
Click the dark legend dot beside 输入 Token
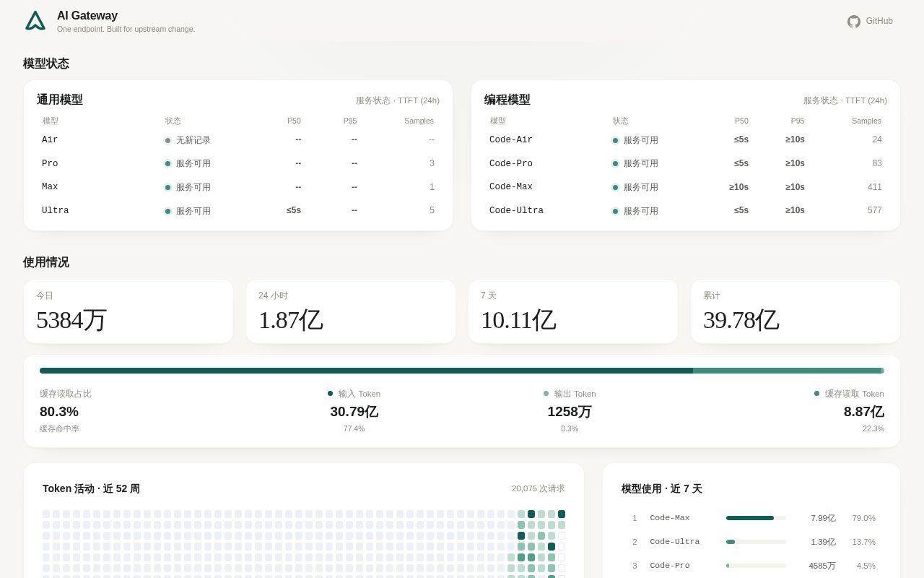point(331,394)
